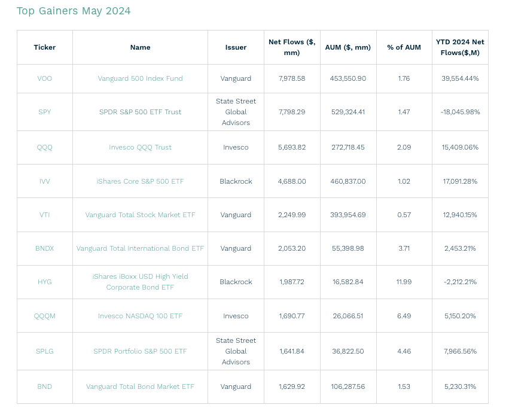The image size is (506, 420).
Task: Select net flows value 1,641.84
Action: coord(292,351)
